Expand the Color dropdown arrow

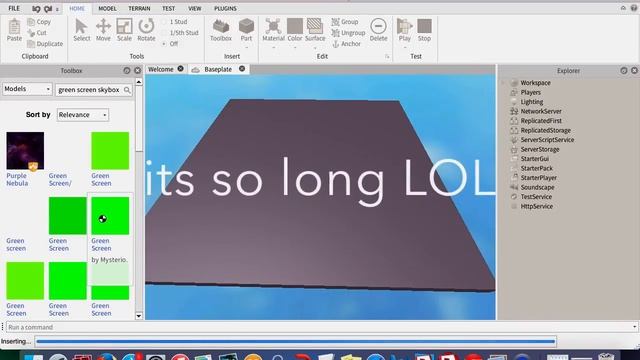pyautogui.click(x=295, y=47)
